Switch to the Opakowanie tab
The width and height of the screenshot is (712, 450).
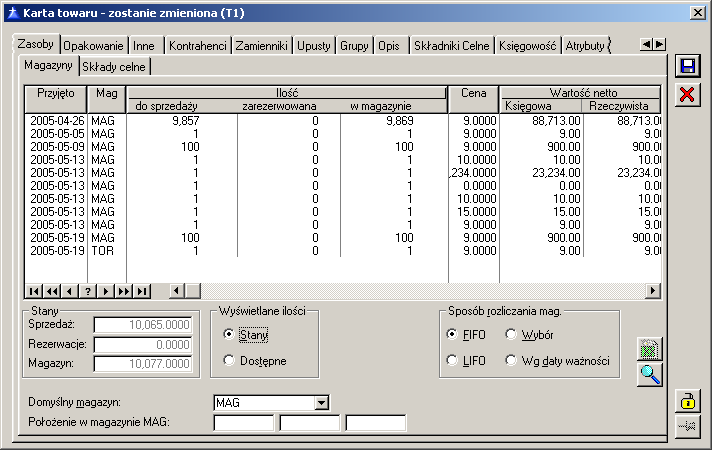point(94,46)
